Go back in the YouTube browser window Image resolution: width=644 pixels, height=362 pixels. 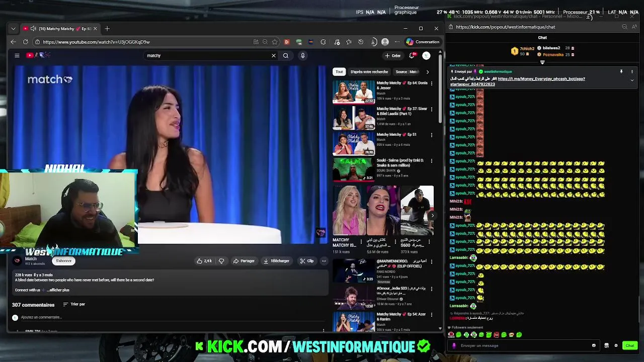(14, 42)
